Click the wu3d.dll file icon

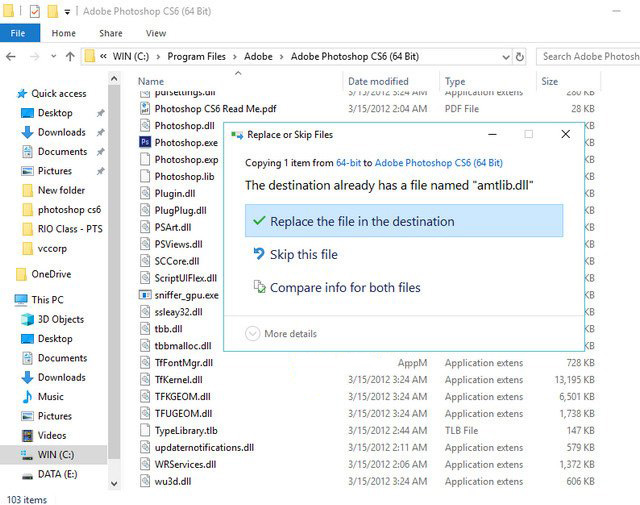tap(145, 481)
